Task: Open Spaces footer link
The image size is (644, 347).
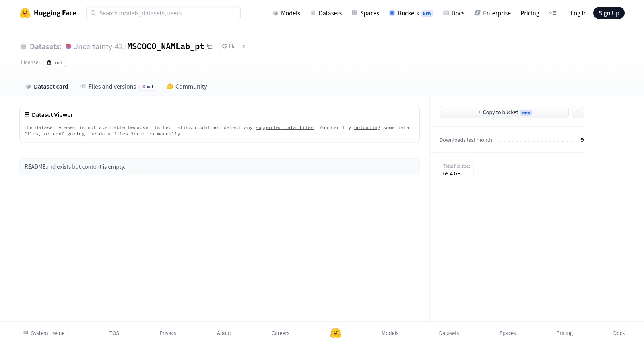Action: tap(508, 333)
